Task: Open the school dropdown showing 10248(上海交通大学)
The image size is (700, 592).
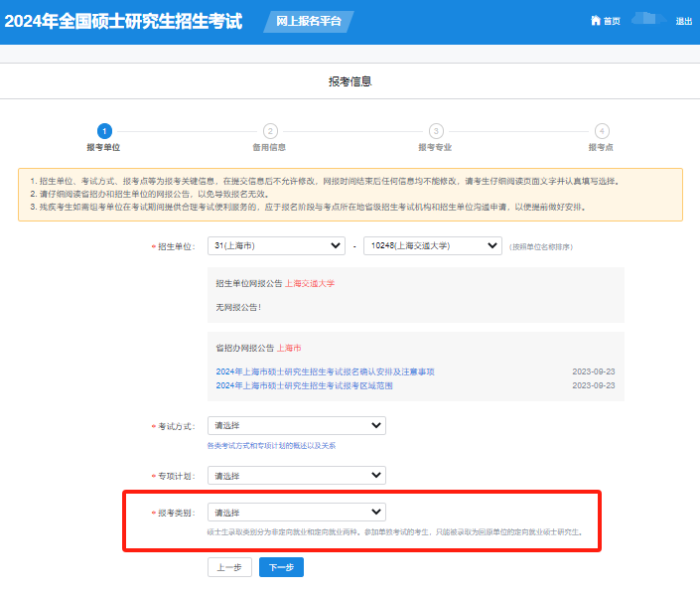Action: [432, 245]
